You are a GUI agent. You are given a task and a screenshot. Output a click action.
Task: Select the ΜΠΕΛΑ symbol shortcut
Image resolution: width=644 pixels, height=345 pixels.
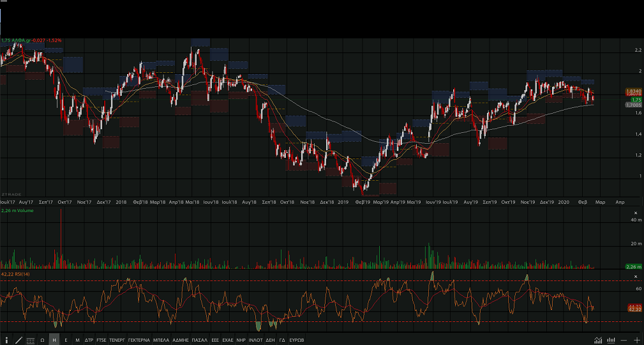tap(161, 341)
